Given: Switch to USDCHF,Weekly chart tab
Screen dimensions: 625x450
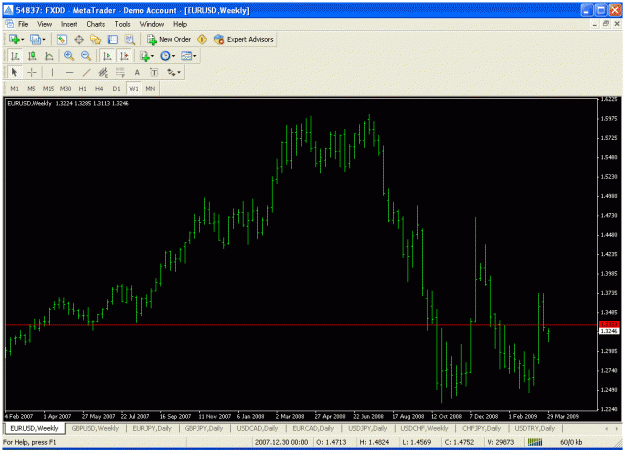Looking at the screenshot, I should (x=424, y=428).
